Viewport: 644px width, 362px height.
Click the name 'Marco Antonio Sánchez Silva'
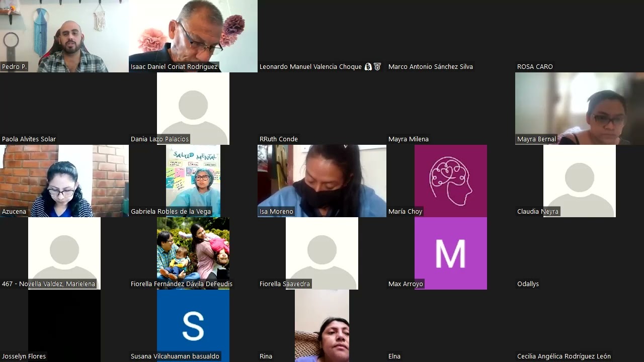(x=431, y=66)
